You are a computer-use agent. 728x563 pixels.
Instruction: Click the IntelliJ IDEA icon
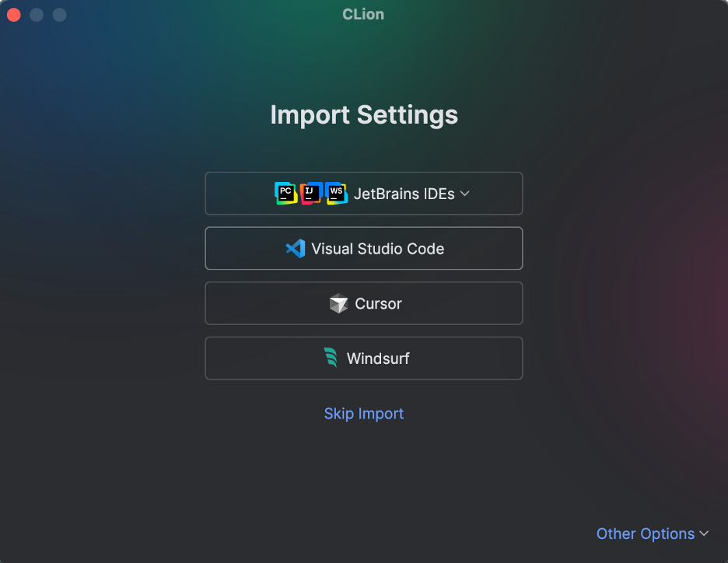(310, 193)
